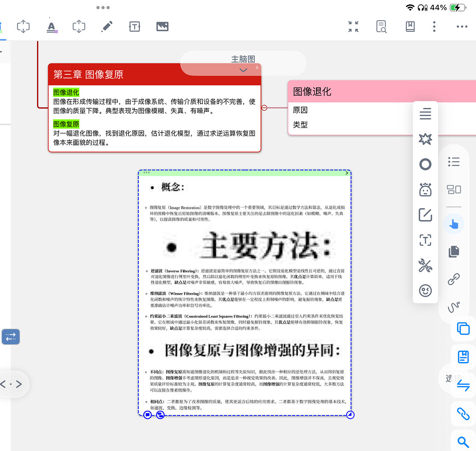Toggle the hand touch mode button

[454, 224]
